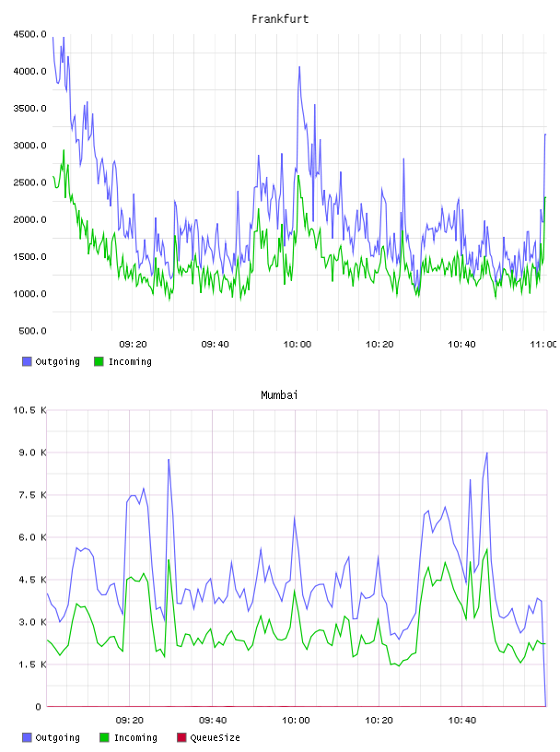The image size is (560, 752).
Task: Click the red QueueSize swatch in Mumbai legend
Action: [181, 737]
